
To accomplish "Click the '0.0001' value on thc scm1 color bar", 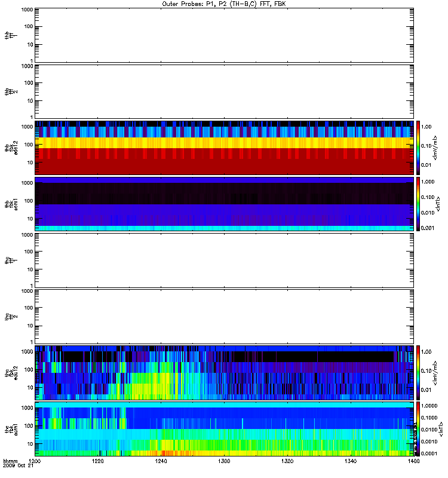I will coord(429,454).
